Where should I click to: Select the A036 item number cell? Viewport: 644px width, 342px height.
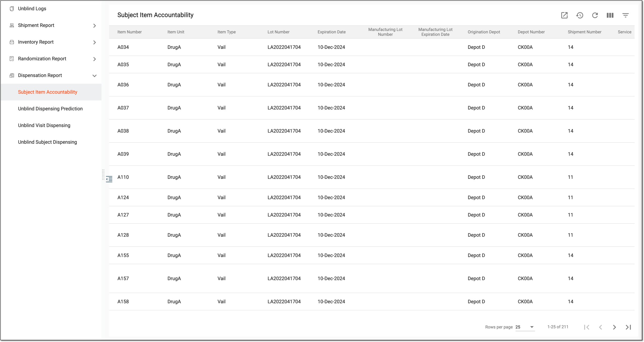point(123,85)
